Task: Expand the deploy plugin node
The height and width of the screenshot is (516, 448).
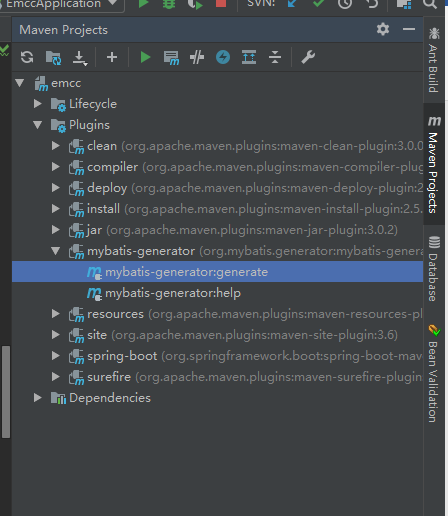Action: 56,188
